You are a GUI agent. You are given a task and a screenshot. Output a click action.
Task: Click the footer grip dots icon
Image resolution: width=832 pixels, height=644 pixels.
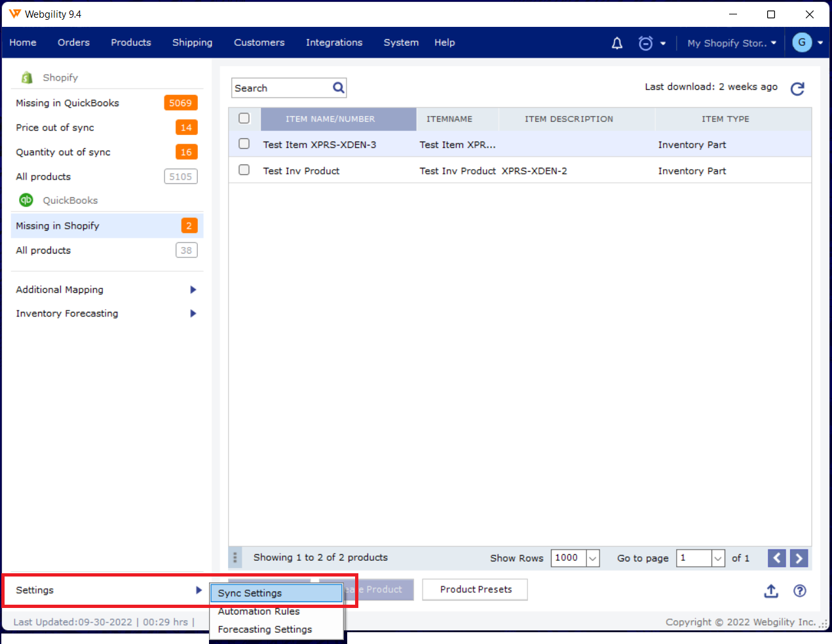pyautogui.click(x=235, y=558)
